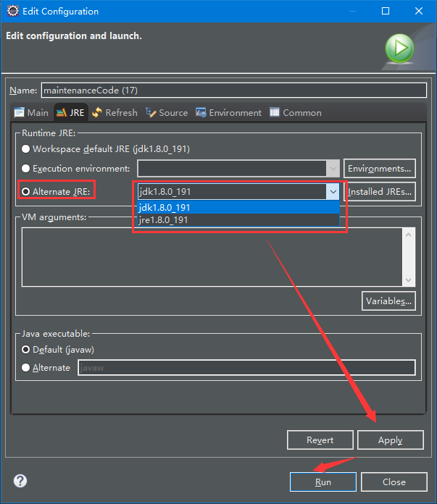The height and width of the screenshot is (504, 437).
Task: Click VM arguments scrollbar up arrow
Action: [408, 235]
